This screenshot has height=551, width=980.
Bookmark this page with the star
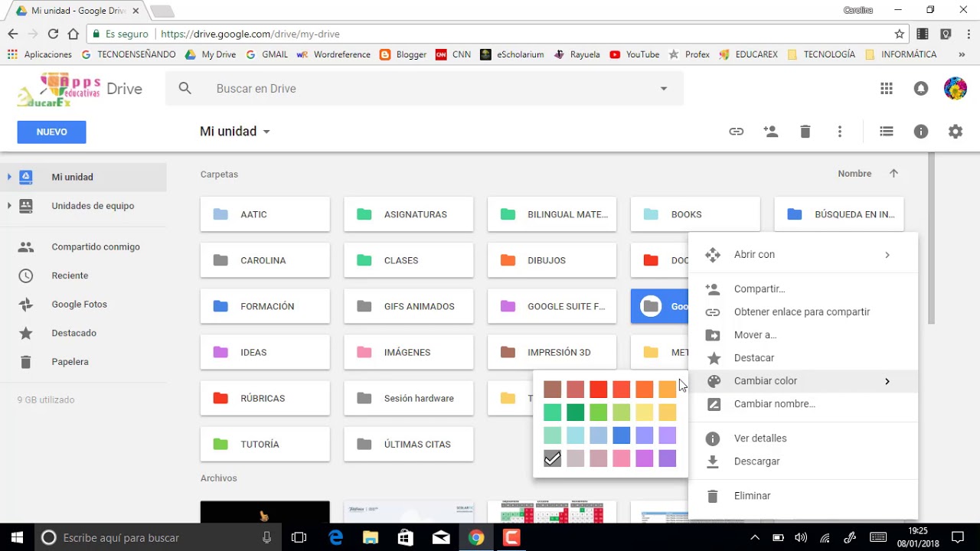point(900,34)
